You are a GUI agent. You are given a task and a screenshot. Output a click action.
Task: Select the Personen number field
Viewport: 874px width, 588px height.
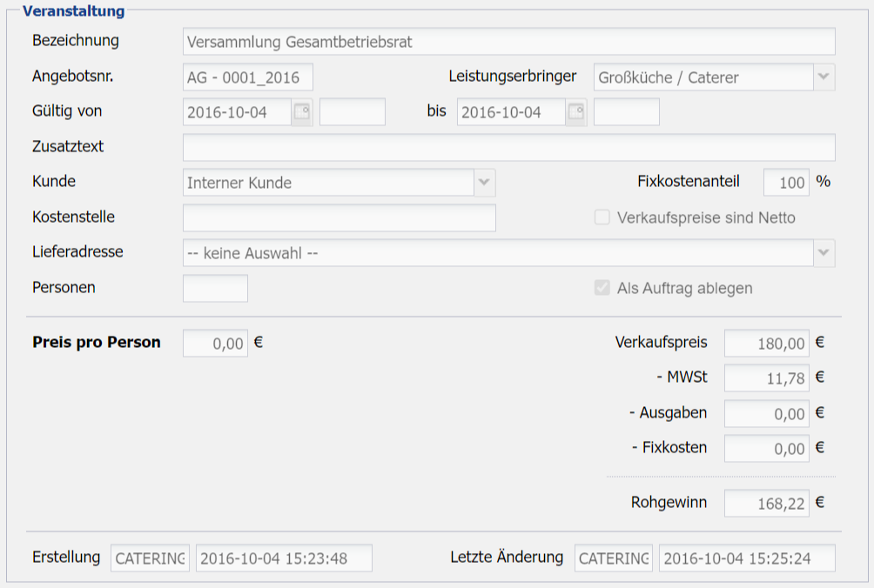[215, 288]
